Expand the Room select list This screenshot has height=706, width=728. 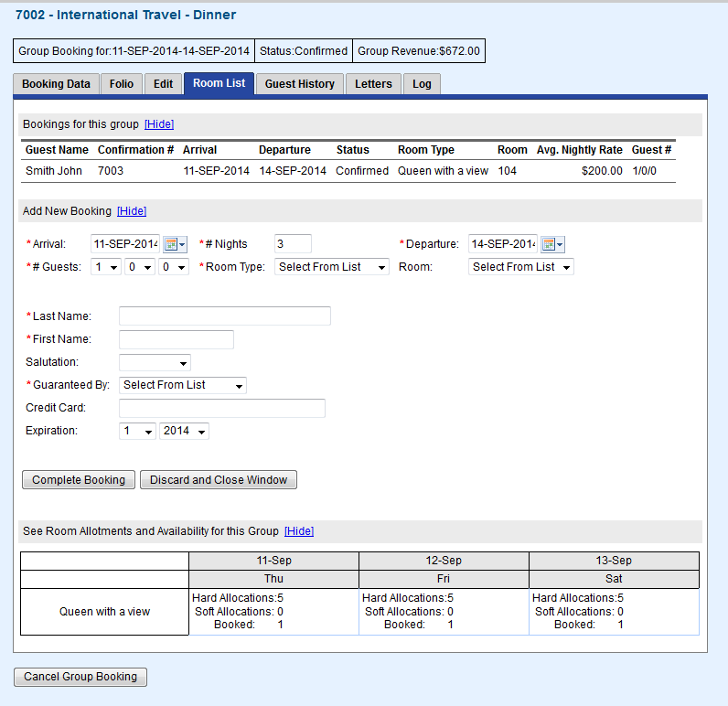click(x=521, y=267)
